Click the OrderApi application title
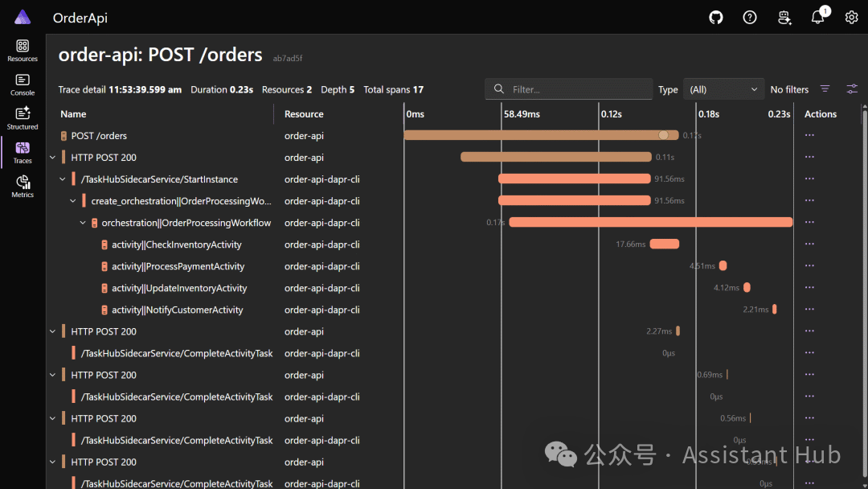Screen dimensions: 868x489 80,18
